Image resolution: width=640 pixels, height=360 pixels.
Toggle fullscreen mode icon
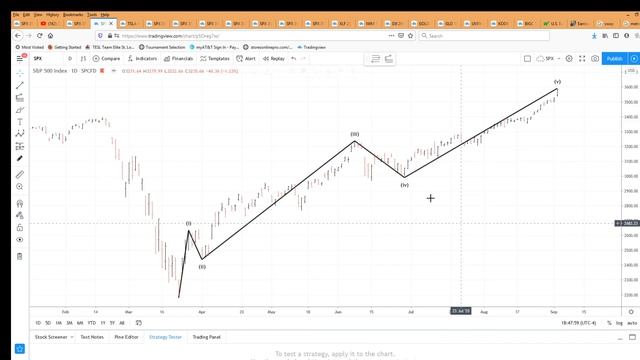[x=582, y=59]
